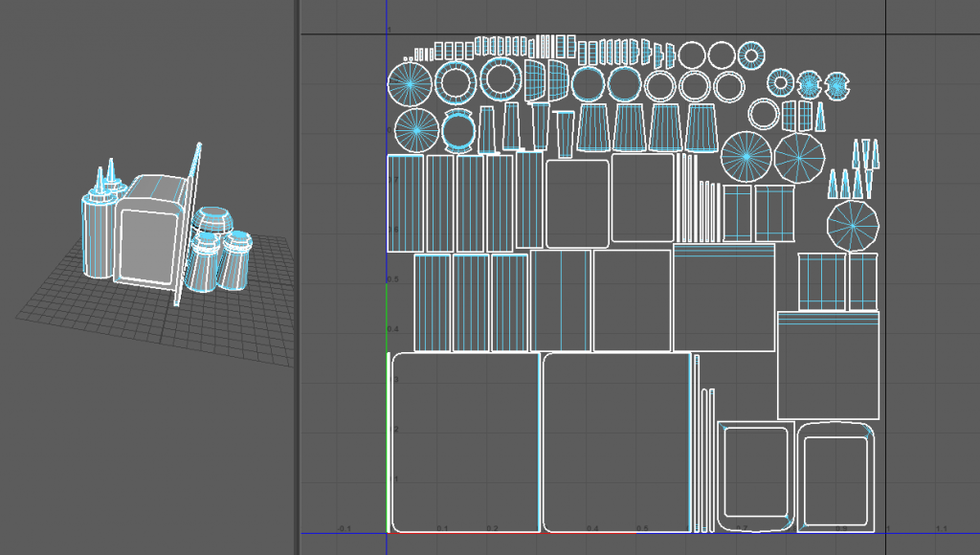Select the rounded frame UV shell with inner border
This screenshot has height=555, width=980.
click(x=756, y=475)
